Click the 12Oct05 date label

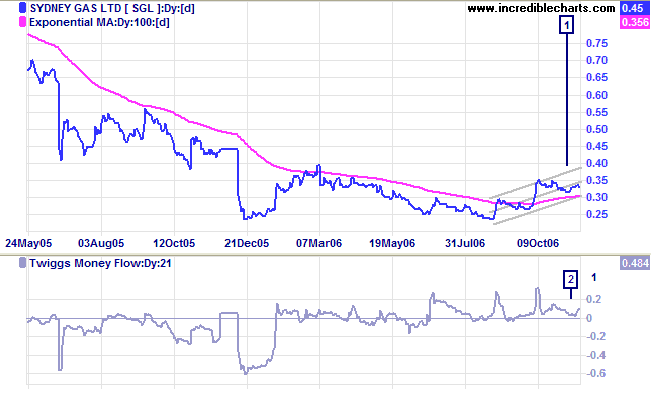(x=174, y=243)
